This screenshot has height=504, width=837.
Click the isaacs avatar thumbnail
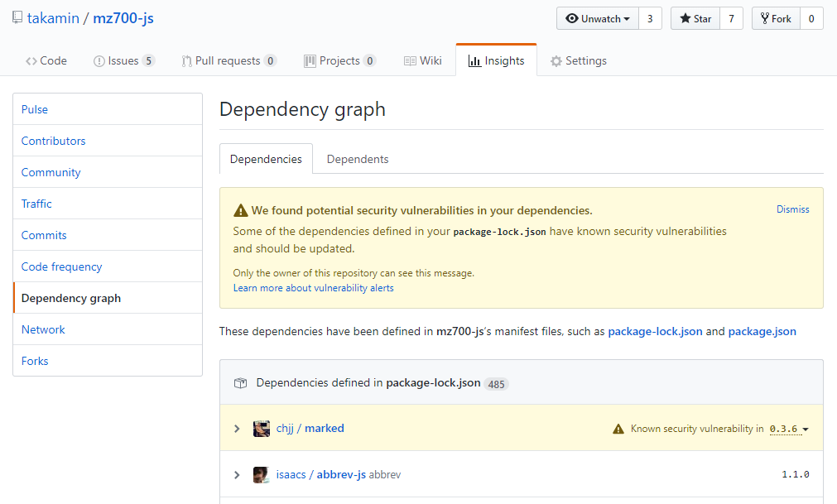(x=262, y=475)
